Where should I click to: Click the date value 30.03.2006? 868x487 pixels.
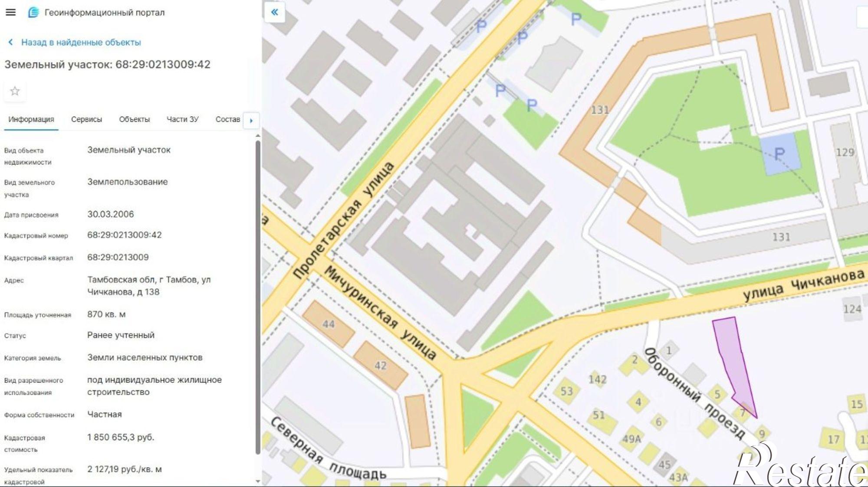click(111, 214)
